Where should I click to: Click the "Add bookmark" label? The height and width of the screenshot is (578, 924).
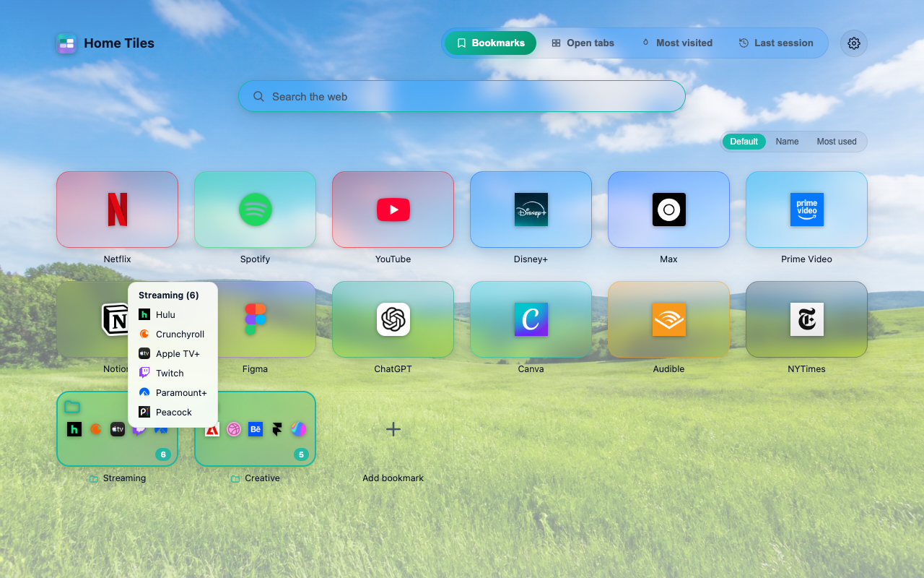(393, 478)
